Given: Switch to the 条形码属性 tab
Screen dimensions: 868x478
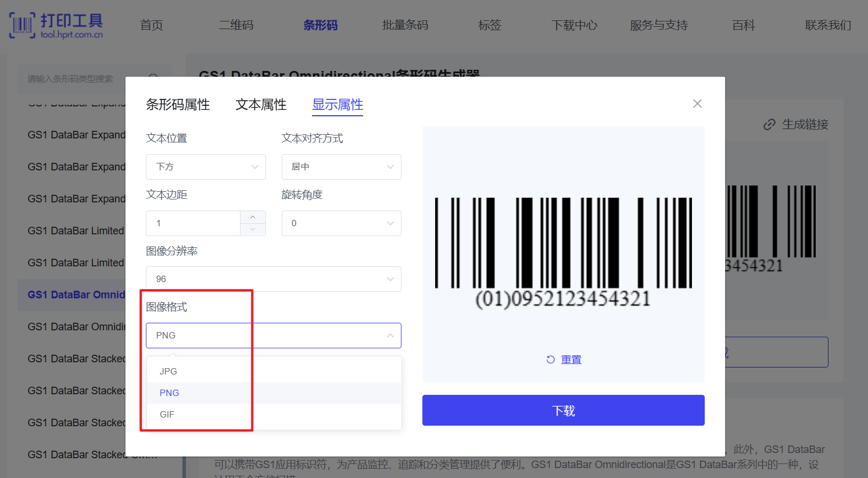Looking at the screenshot, I should (178, 105).
